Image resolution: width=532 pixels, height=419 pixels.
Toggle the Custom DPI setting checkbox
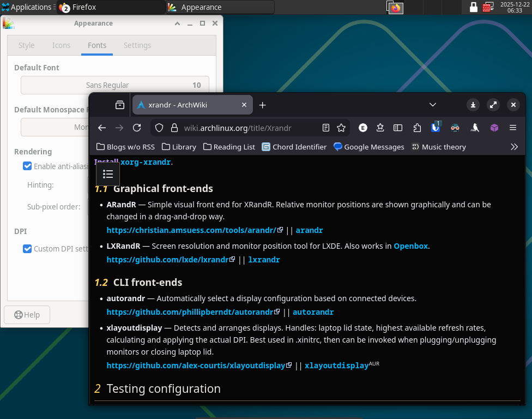[27, 249]
